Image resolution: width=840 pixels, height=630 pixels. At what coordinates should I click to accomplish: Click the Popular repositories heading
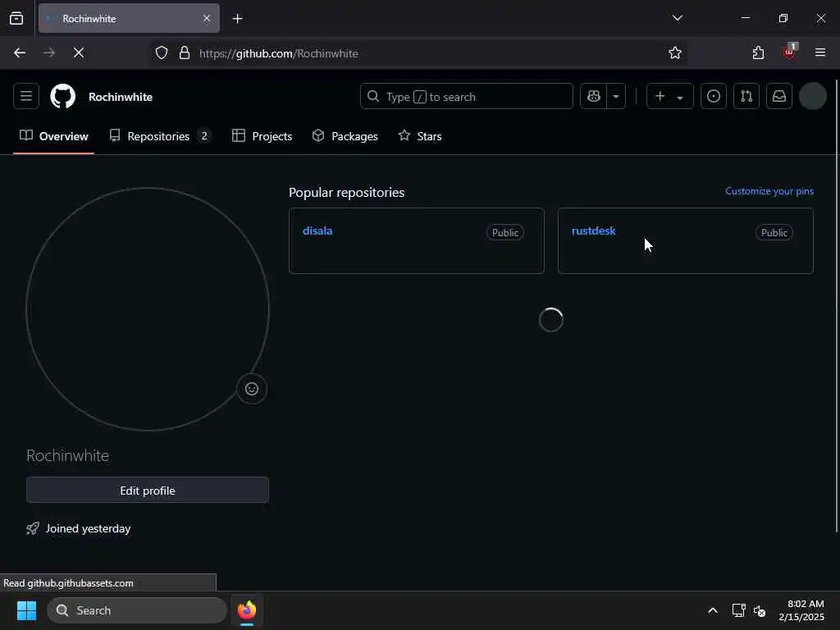tap(347, 192)
